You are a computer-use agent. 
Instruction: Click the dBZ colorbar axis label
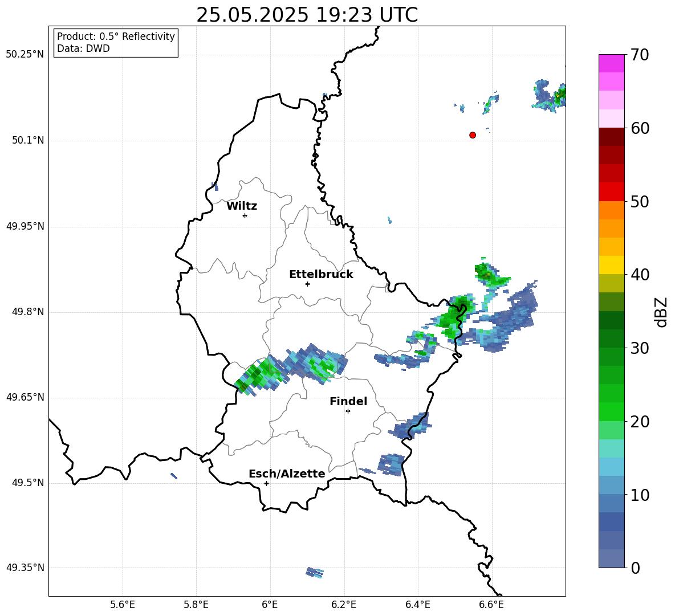coord(662,312)
